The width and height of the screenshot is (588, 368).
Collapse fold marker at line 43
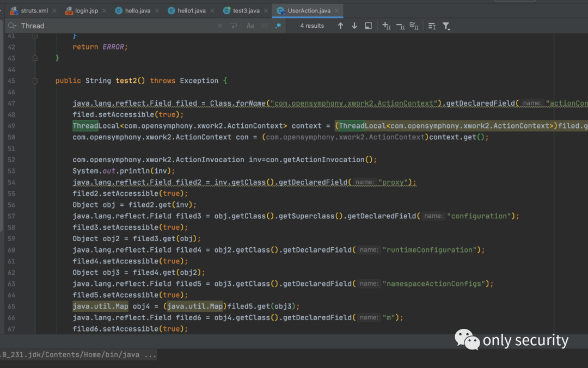35,58
